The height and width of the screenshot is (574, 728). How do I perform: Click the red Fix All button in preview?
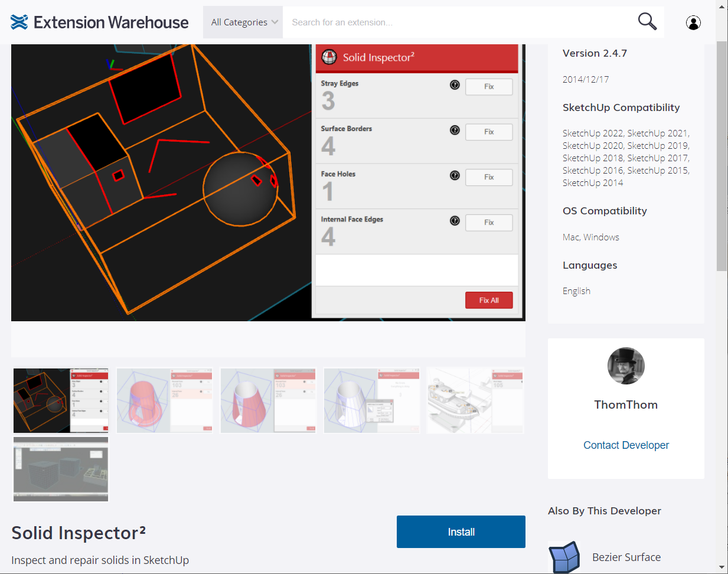(488, 300)
